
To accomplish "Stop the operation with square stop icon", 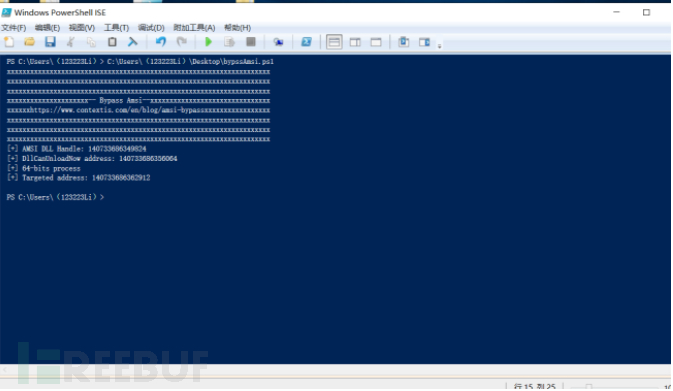I will [x=251, y=42].
